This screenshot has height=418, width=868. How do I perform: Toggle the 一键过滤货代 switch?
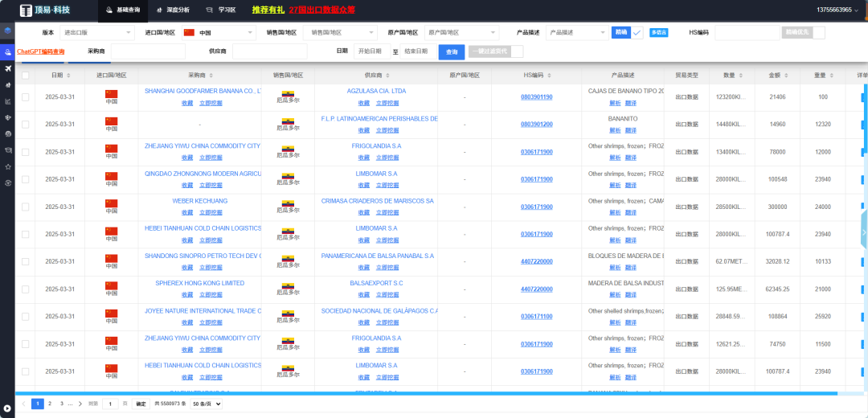pyautogui.click(x=495, y=51)
